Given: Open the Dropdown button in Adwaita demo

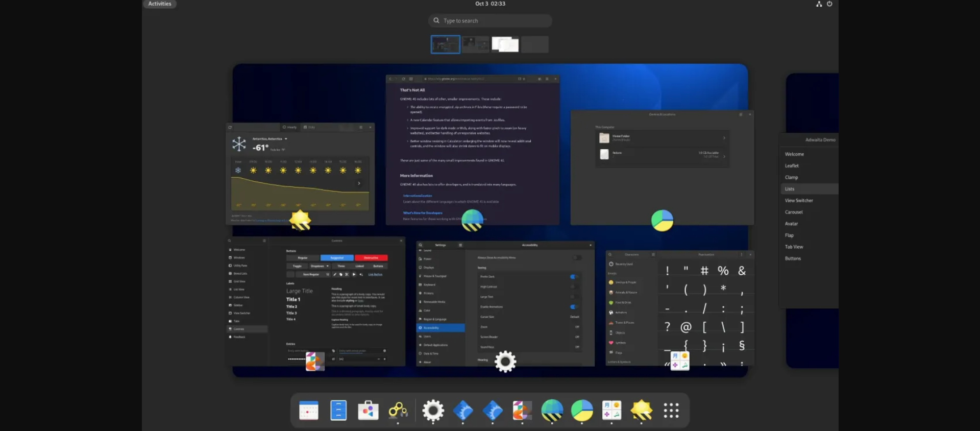Looking at the screenshot, I should pos(319,266).
